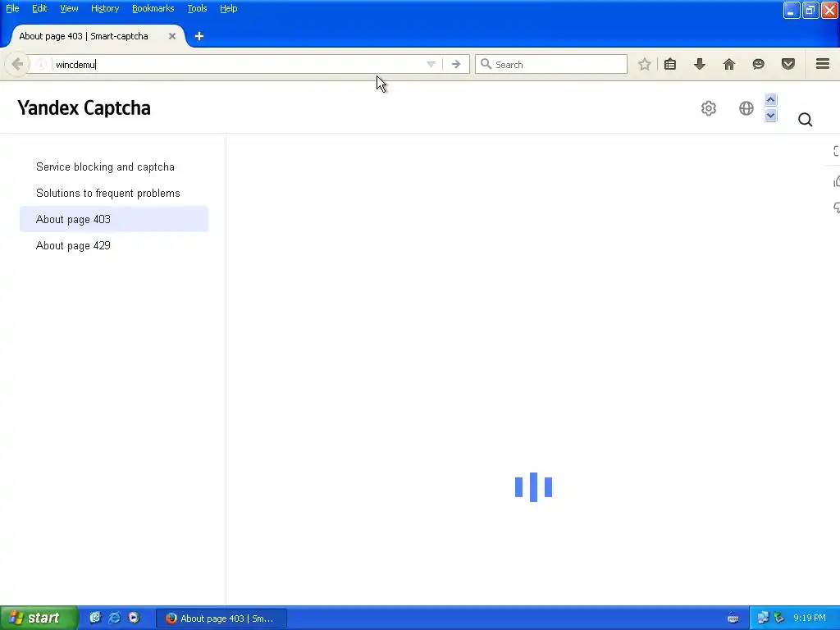
Task: Click the search magnifier in Search box
Action: click(x=486, y=64)
